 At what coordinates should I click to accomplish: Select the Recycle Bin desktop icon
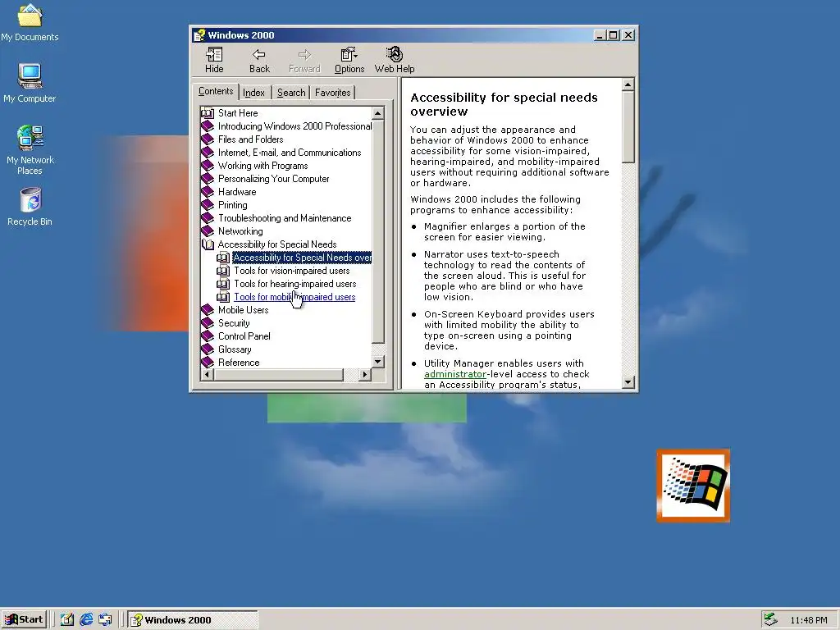(x=30, y=207)
